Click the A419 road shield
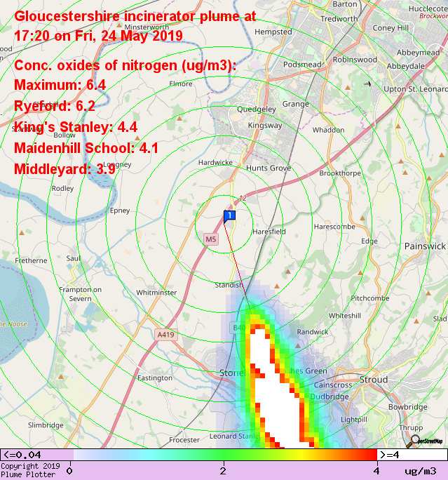 coord(165,335)
